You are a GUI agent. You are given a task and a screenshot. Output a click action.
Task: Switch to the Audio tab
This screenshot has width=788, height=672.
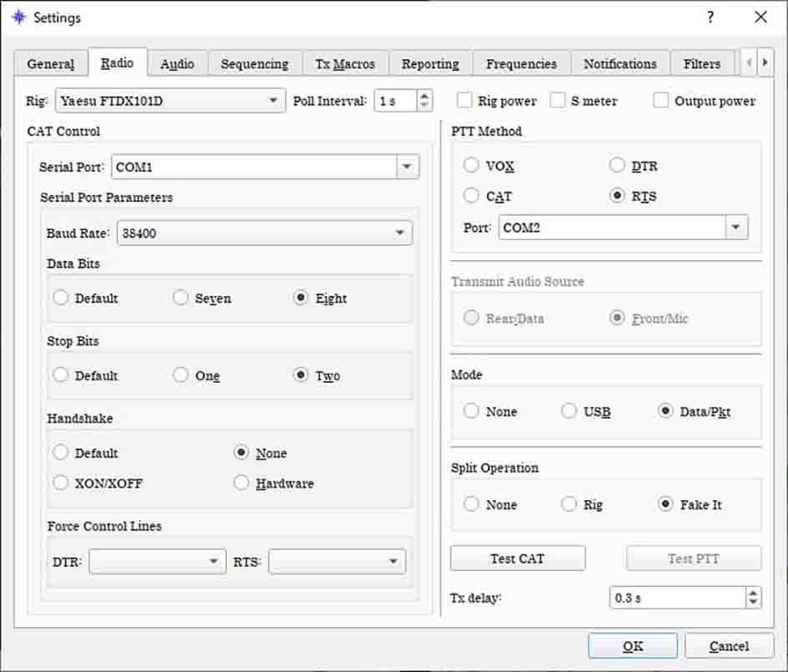tap(177, 64)
